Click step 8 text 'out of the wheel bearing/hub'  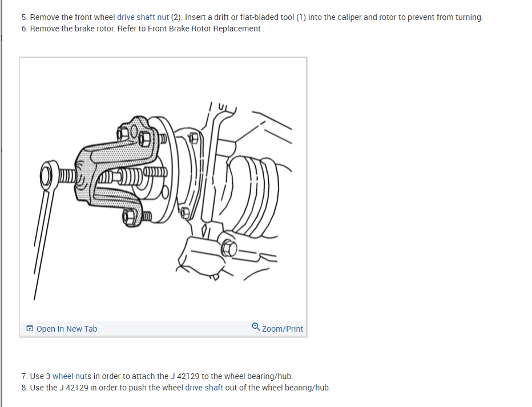tap(277, 388)
